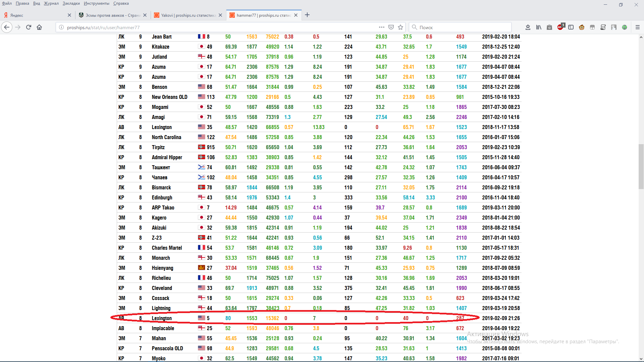
Task: Open the Правка menu
Action: pyautogui.click(x=22, y=3)
